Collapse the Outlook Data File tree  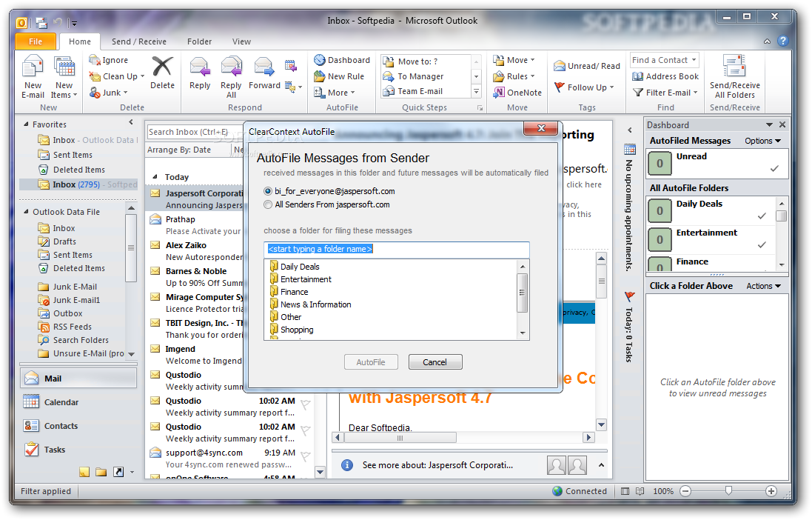(x=26, y=212)
